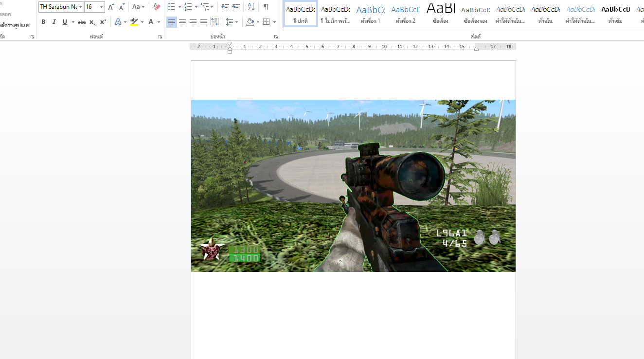Open the change case Aa menu

(139, 7)
